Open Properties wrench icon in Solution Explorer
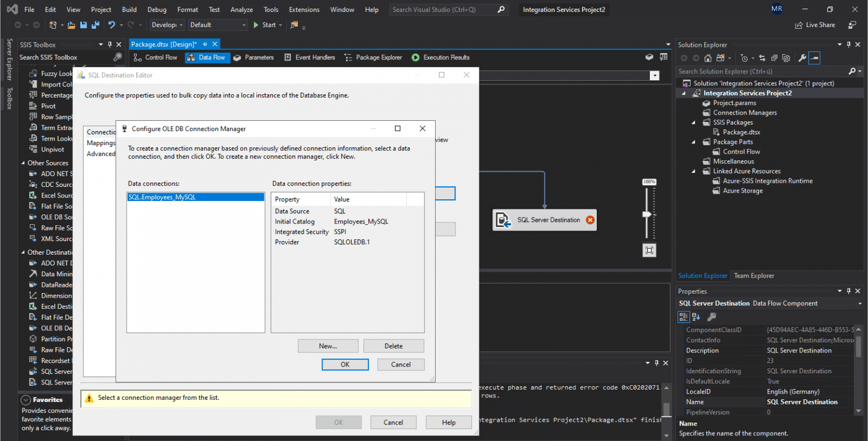868x441 pixels. tap(801, 58)
